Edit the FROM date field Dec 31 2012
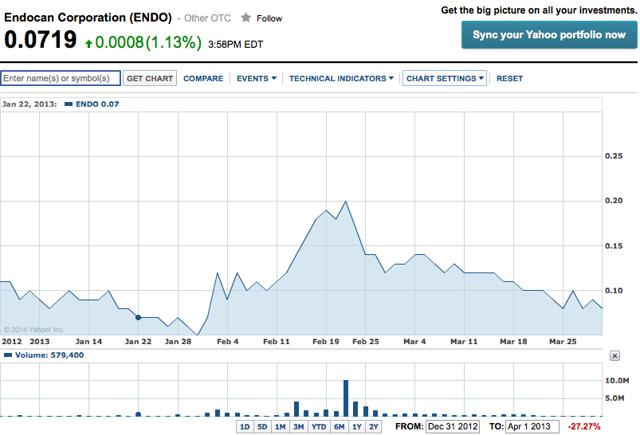 (452, 426)
